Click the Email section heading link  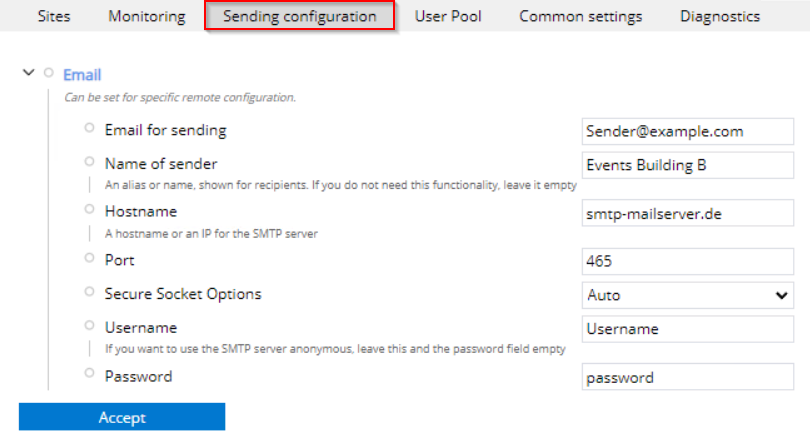coord(82,75)
